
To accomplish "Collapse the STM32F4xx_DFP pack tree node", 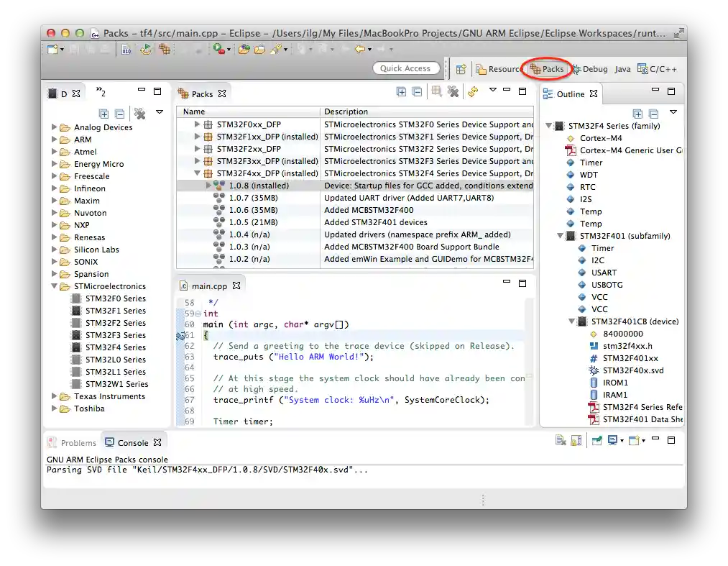I will (x=198, y=173).
